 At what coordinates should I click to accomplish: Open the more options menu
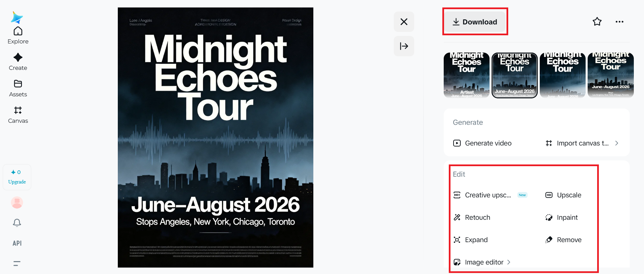[x=619, y=21]
